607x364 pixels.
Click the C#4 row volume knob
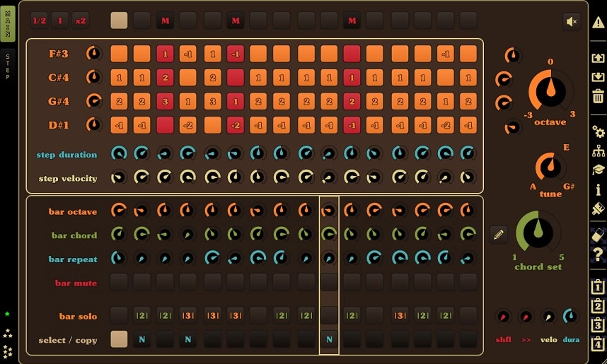click(94, 77)
